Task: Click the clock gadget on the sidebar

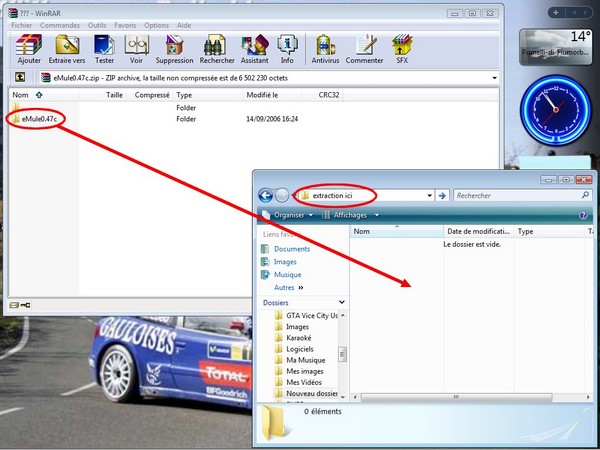Action: click(x=556, y=110)
